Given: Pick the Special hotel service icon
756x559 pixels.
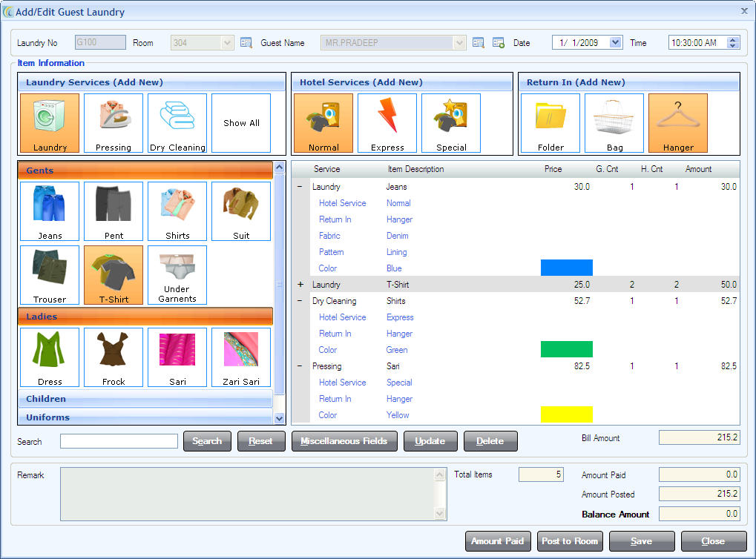Looking at the screenshot, I should point(451,123).
